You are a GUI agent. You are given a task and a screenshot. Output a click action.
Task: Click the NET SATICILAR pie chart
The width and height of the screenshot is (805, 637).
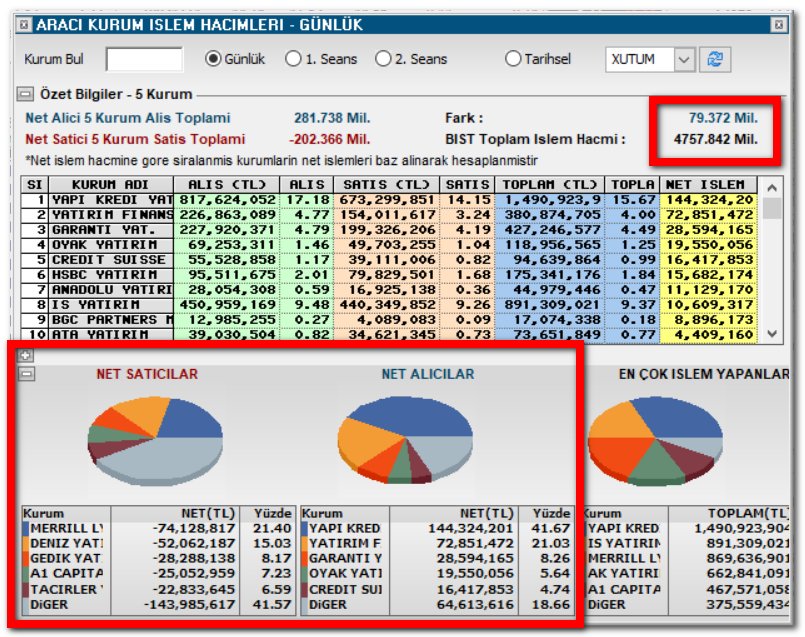pos(155,440)
